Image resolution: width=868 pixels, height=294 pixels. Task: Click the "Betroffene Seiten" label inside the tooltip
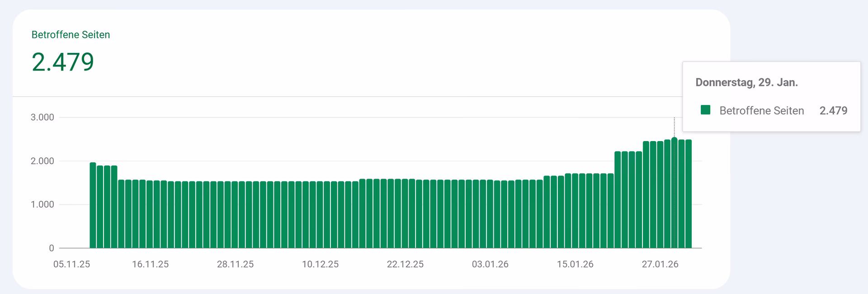point(761,111)
